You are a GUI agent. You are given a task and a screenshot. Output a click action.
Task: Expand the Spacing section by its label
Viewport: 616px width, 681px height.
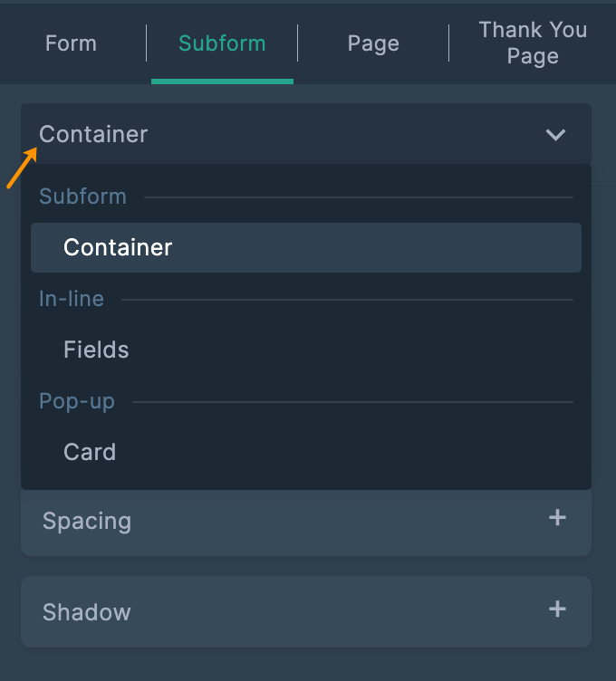click(87, 521)
